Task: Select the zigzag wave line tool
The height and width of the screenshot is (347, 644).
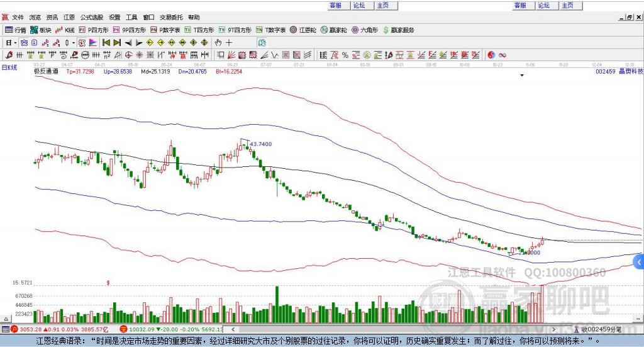Action: [275, 55]
